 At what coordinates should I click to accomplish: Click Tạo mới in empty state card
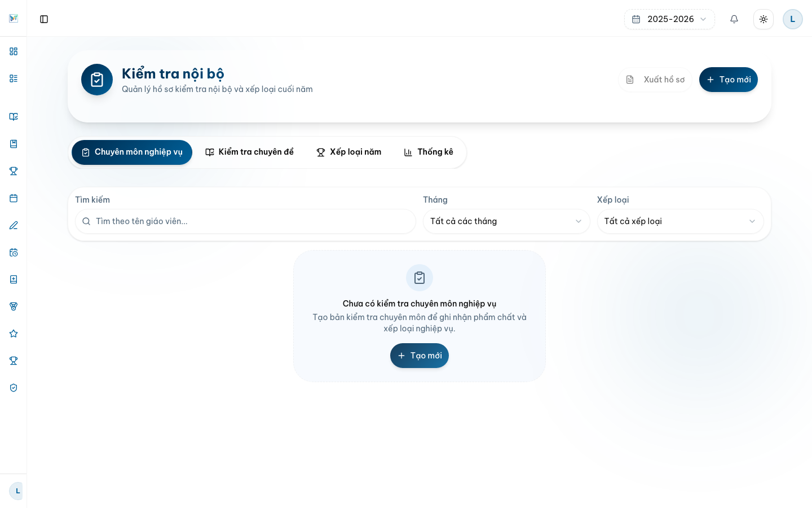[x=420, y=356]
